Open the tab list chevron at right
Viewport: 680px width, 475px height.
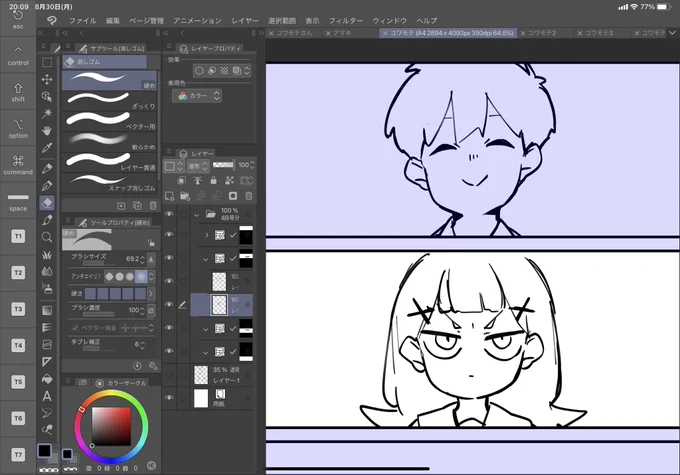(672, 33)
